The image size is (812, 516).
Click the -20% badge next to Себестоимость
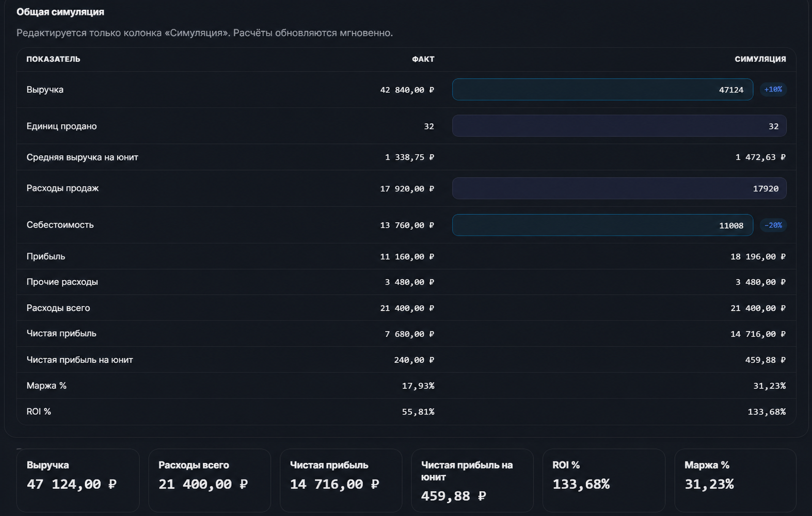pyautogui.click(x=773, y=225)
